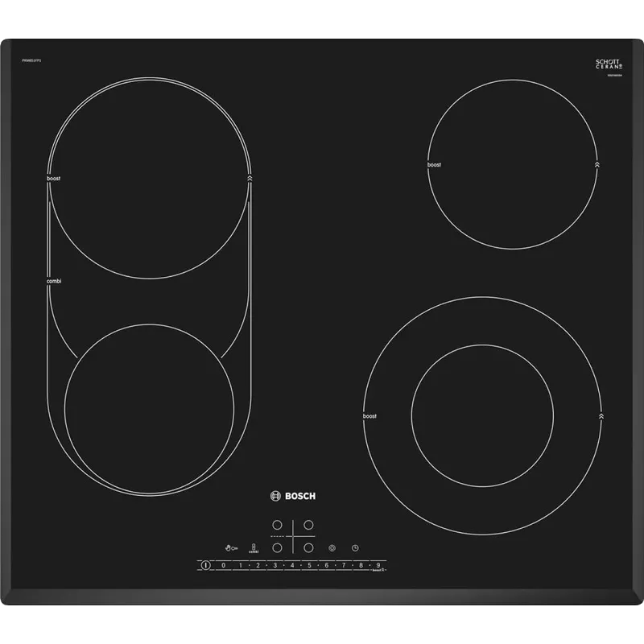Tap the timer clock icon
The image size is (644, 644).
(353, 548)
